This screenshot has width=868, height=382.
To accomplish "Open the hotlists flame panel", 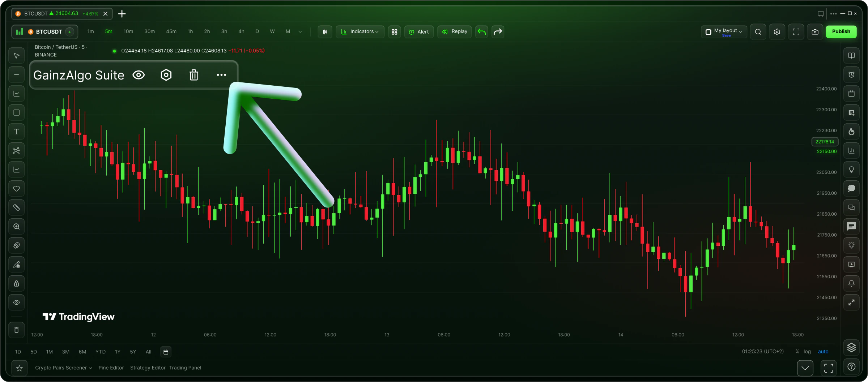I will point(852,132).
